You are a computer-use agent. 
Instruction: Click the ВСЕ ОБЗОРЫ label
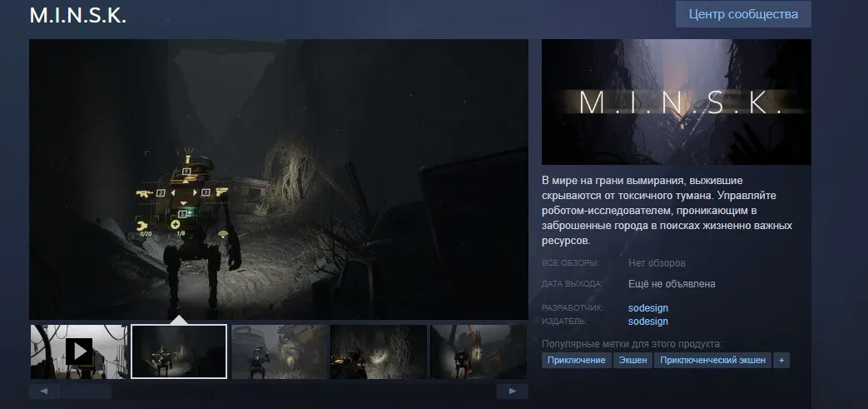pyautogui.click(x=570, y=263)
